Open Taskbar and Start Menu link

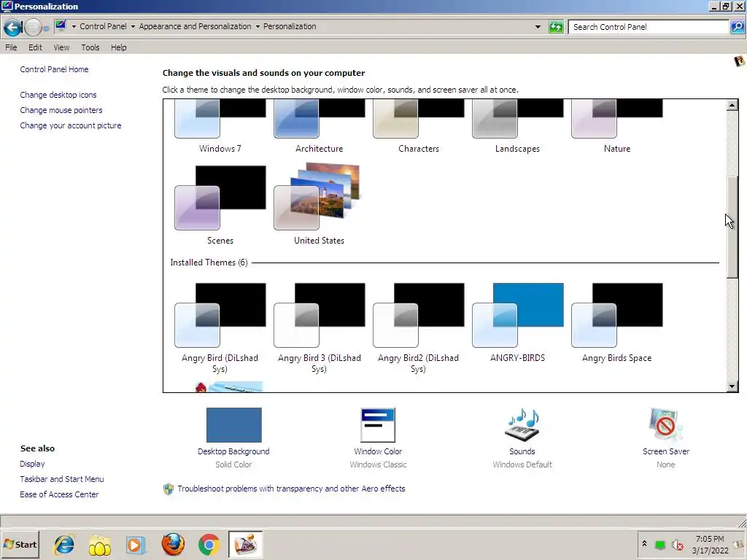[62, 479]
